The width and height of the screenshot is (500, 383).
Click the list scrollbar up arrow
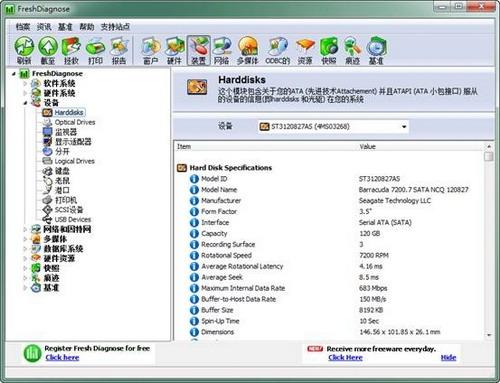(489, 147)
